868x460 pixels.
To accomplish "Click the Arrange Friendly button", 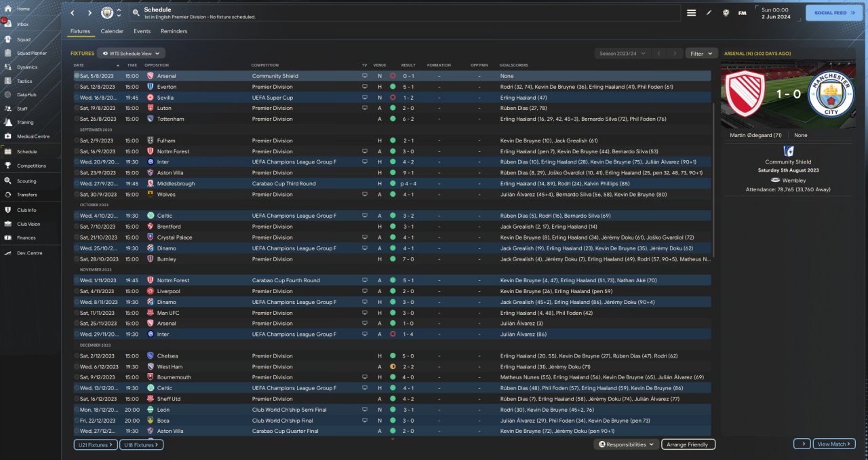I will 688,444.
